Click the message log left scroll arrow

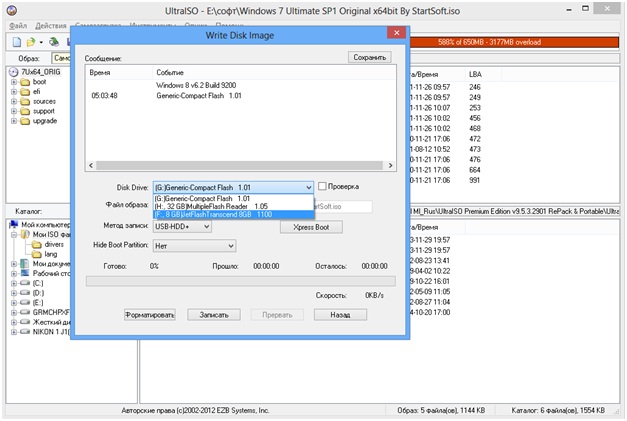coord(91,166)
